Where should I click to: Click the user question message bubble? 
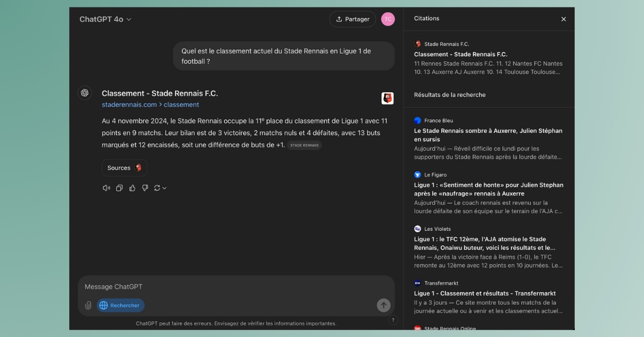point(284,56)
